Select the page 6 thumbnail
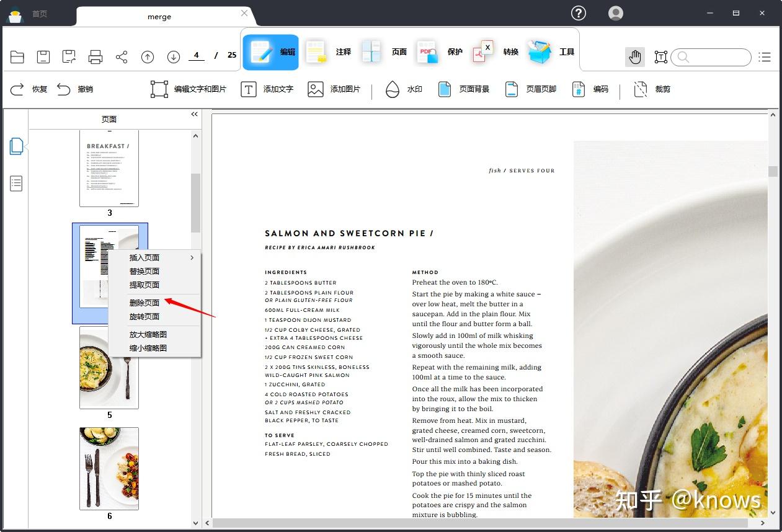782x532 pixels. [109, 468]
